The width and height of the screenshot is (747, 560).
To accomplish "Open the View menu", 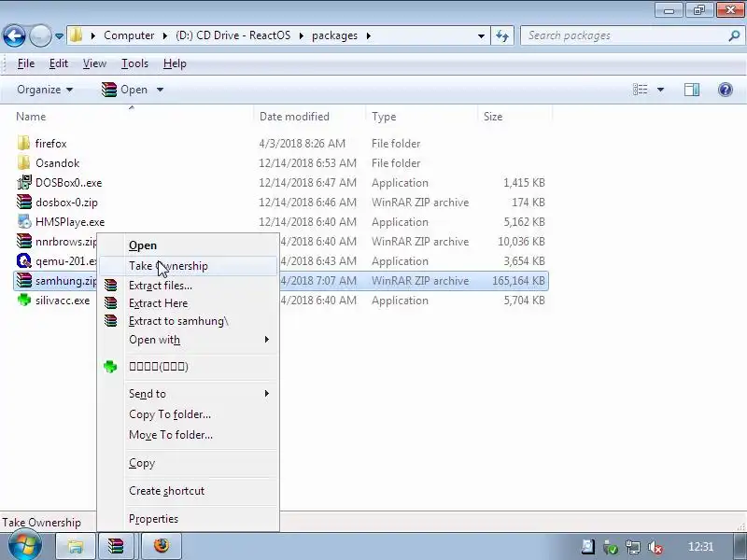I will tap(94, 63).
